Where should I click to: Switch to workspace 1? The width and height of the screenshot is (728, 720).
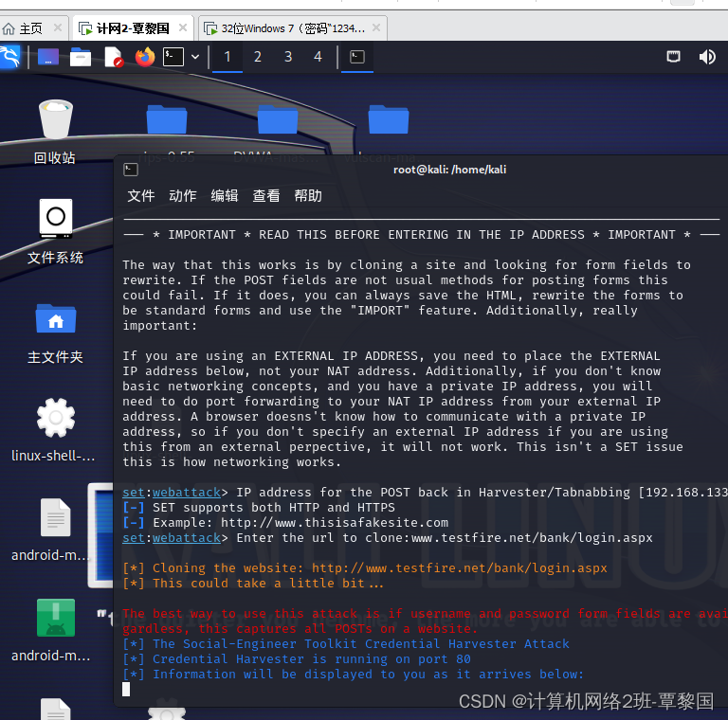(x=227, y=57)
